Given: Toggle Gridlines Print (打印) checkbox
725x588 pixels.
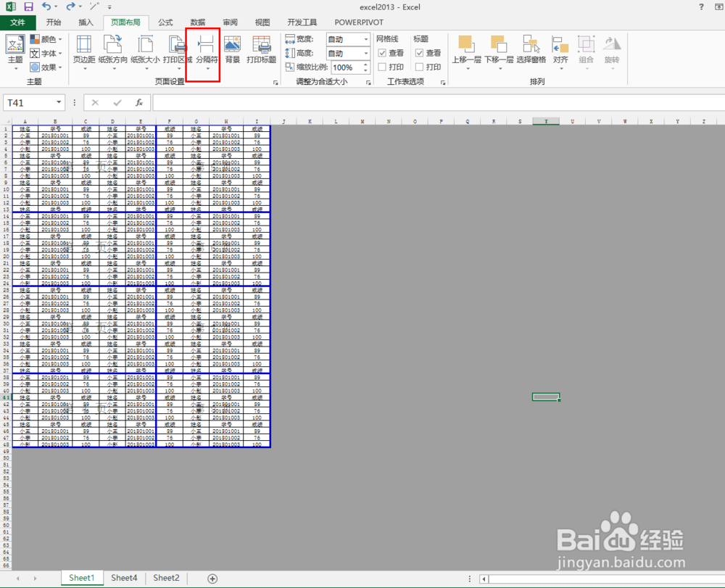Looking at the screenshot, I should (x=382, y=67).
